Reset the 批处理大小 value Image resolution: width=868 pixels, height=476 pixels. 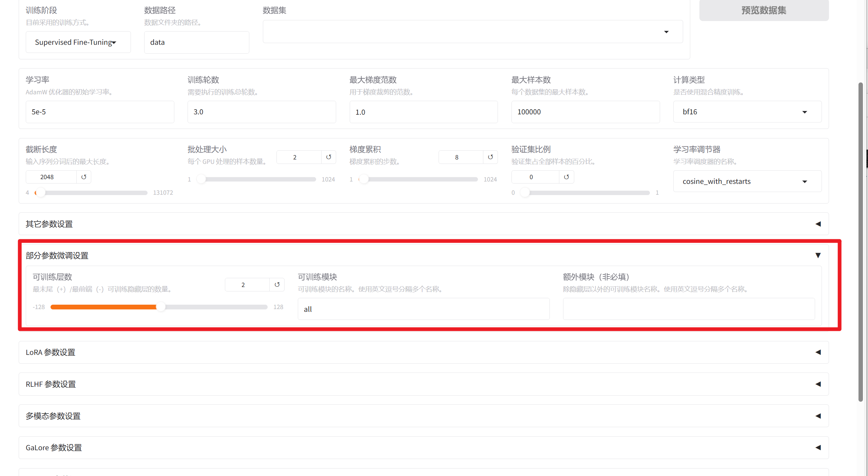click(x=328, y=157)
